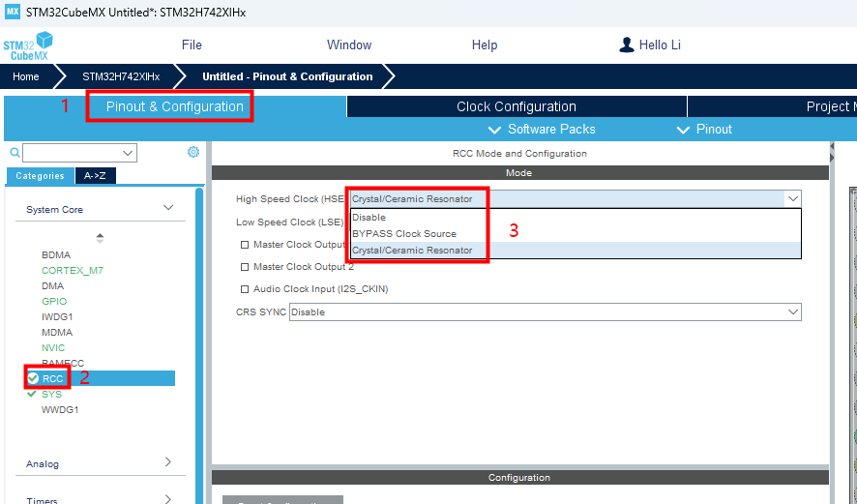Select RCC peripheral row

[x=100, y=378]
